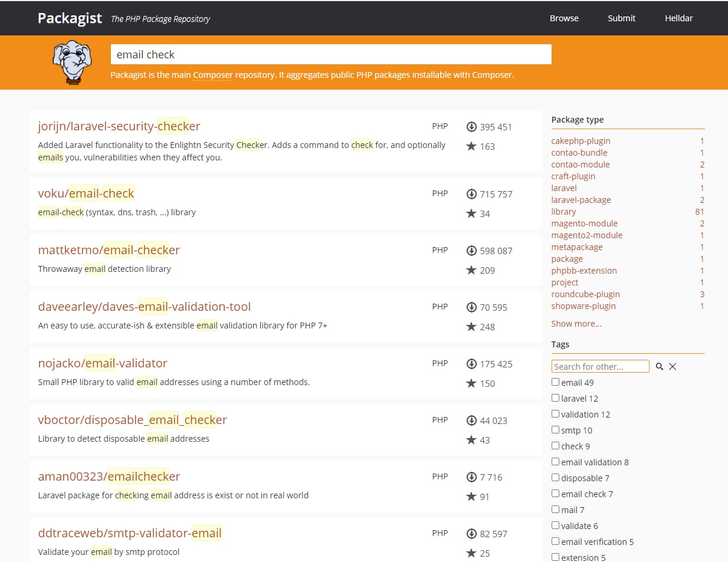Toggle the 'email verification 5' tag checkbox
This screenshot has height=562, width=728.
coord(555,541)
